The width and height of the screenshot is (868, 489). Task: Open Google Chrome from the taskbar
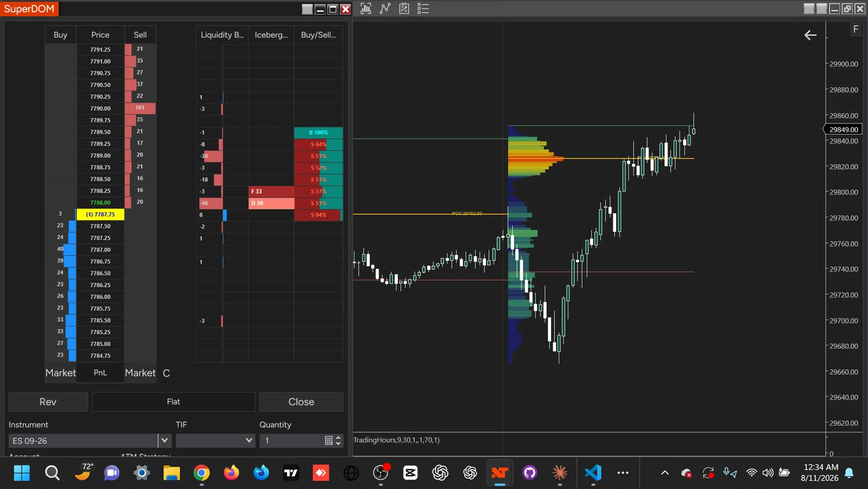(x=201, y=473)
